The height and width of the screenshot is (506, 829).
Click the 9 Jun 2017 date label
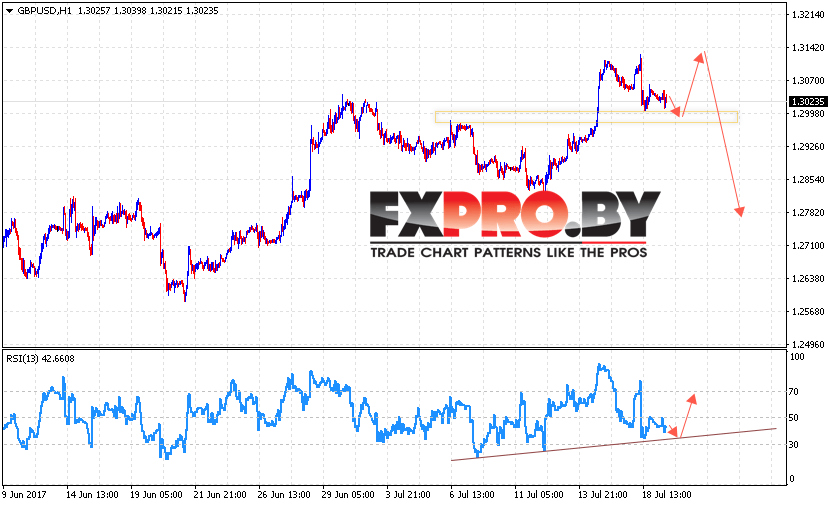pyautogui.click(x=24, y=495)
